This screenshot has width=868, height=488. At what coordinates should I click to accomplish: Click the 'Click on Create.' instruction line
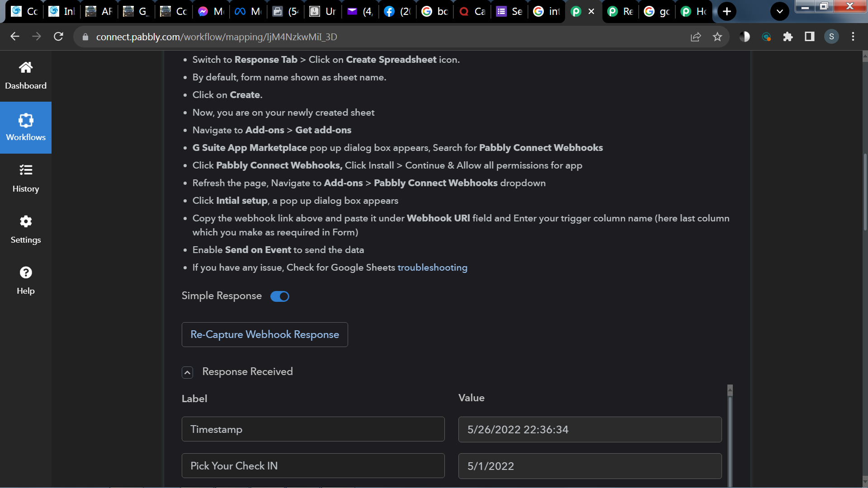(x=227, y=95)
